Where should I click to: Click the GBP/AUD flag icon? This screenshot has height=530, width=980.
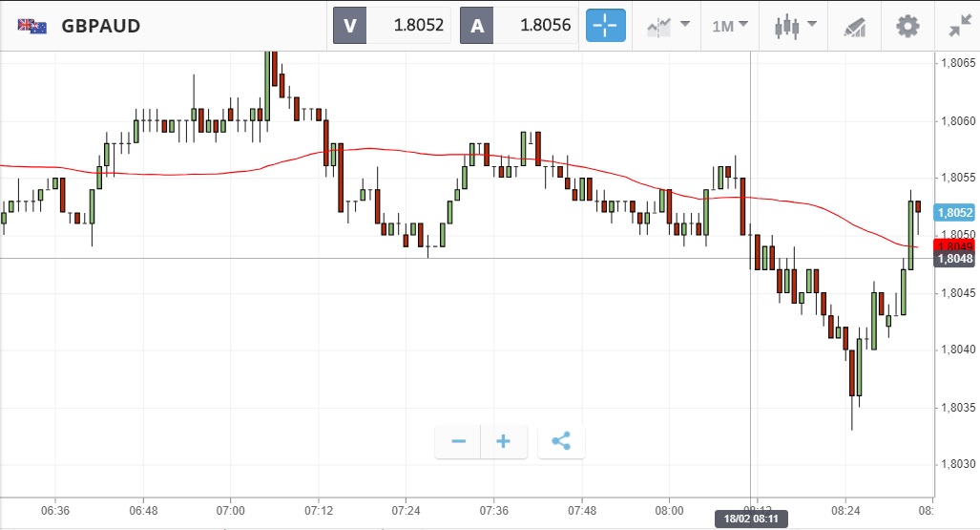point(32,26)
